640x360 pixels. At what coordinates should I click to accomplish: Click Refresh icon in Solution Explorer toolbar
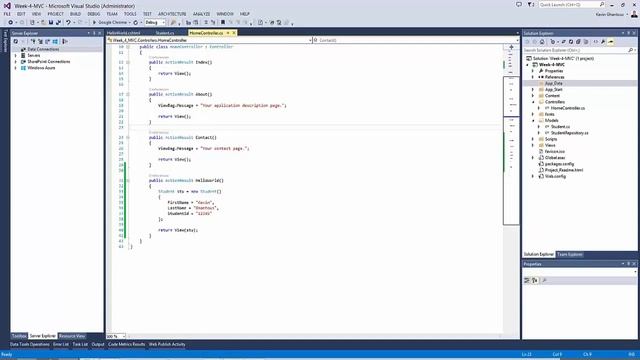pyautogui.click(x=571, y=42)
